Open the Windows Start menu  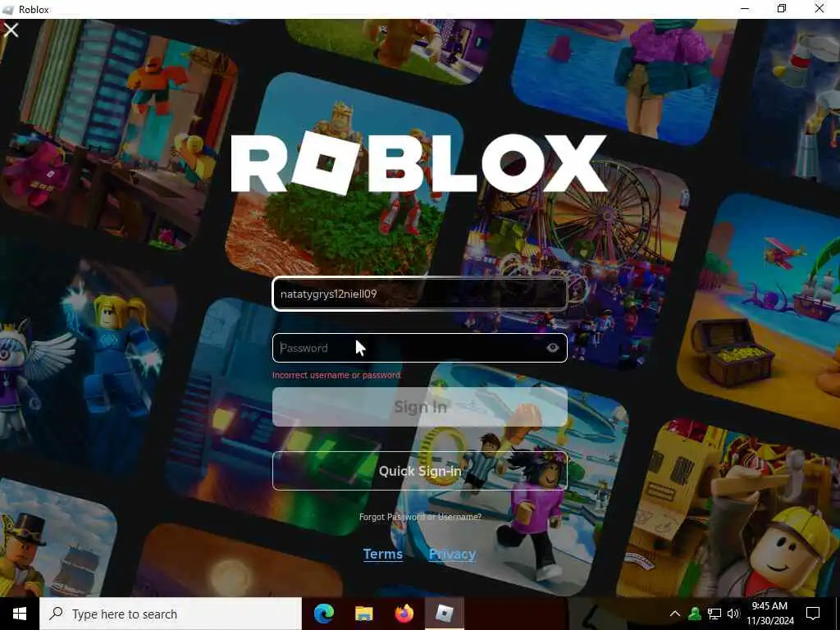(x=20, y=614)
